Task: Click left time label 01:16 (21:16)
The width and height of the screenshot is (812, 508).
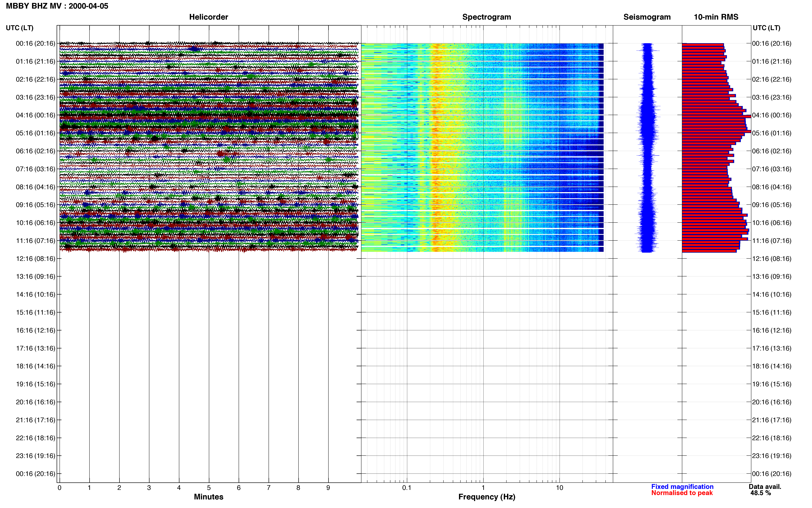Action: pos(36,61)
